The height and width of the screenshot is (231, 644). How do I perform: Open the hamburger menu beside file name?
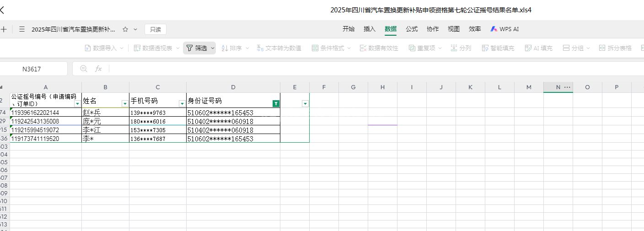pos(22,29)
